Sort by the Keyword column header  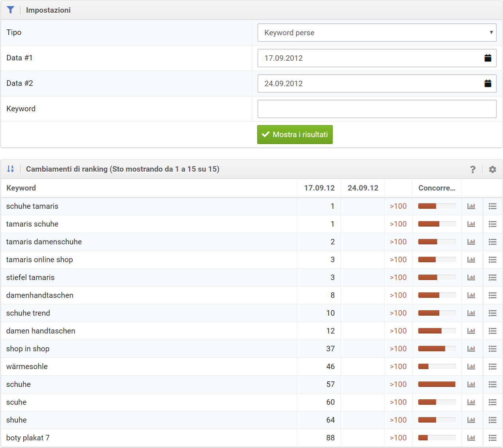[21, 188]
